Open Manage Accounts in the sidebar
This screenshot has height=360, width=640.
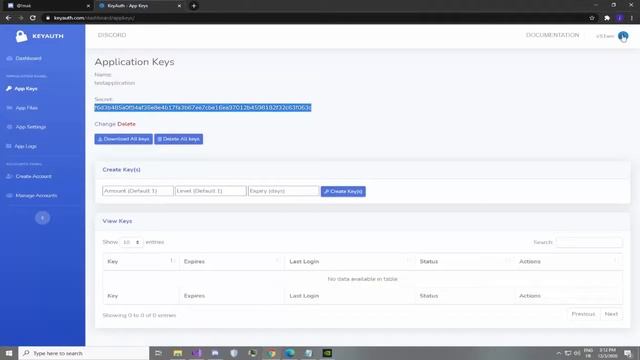(x=36, y=196)
